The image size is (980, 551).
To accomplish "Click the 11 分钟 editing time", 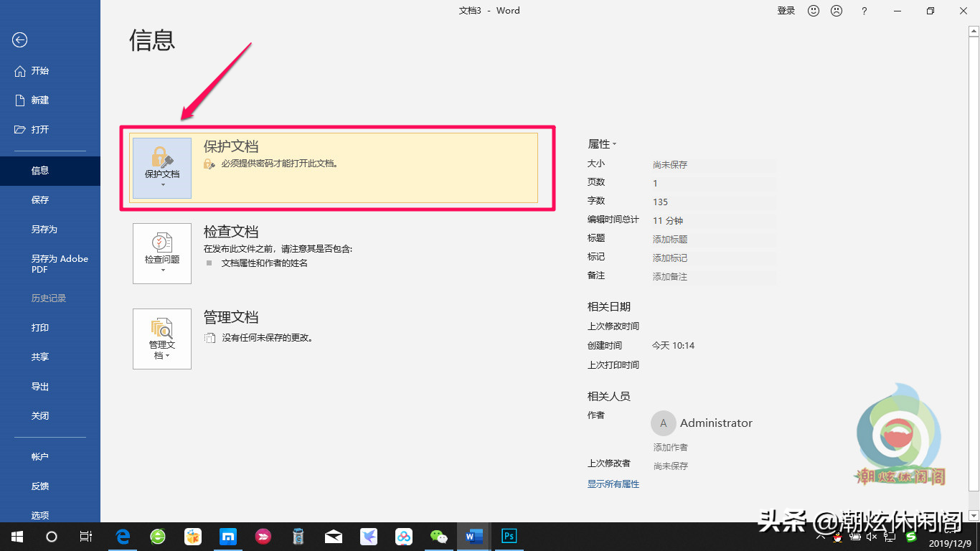I will 668,221.
